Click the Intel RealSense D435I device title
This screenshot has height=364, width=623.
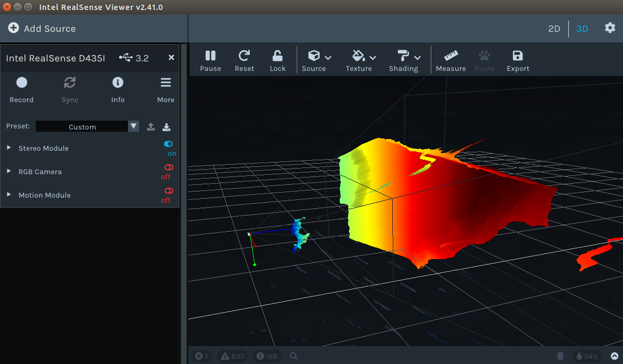(x=55, y=58)
